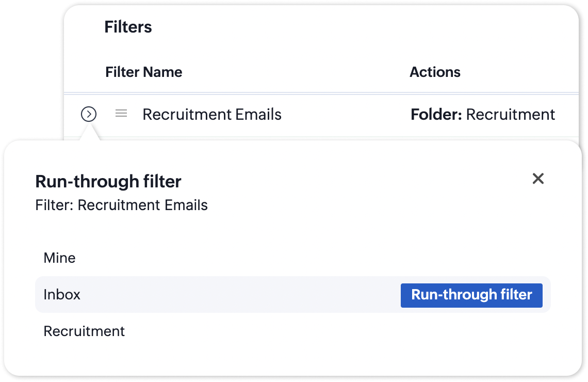The image size is (588, 382).
Task: Expand the Recruitment Emails circled chevron
Action: [89, 114]
